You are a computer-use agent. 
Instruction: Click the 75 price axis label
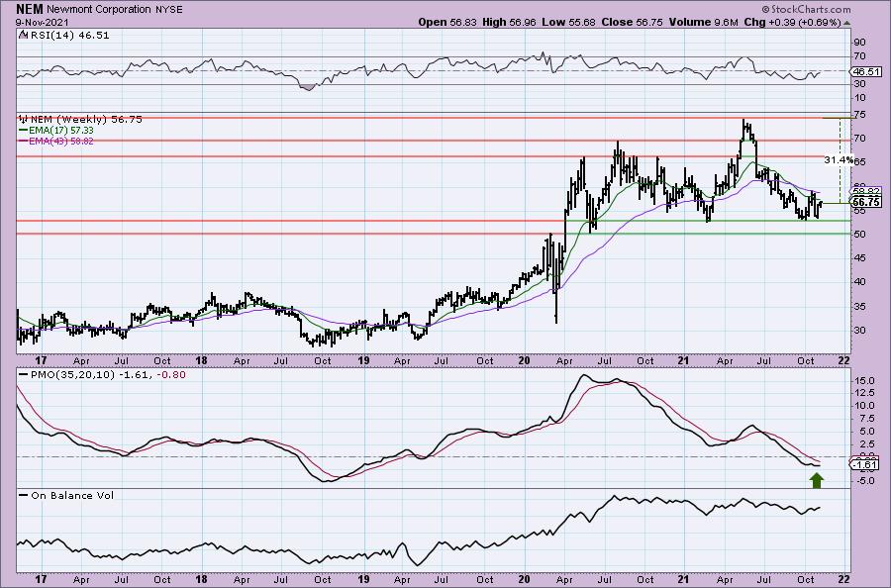coord(859,114)
